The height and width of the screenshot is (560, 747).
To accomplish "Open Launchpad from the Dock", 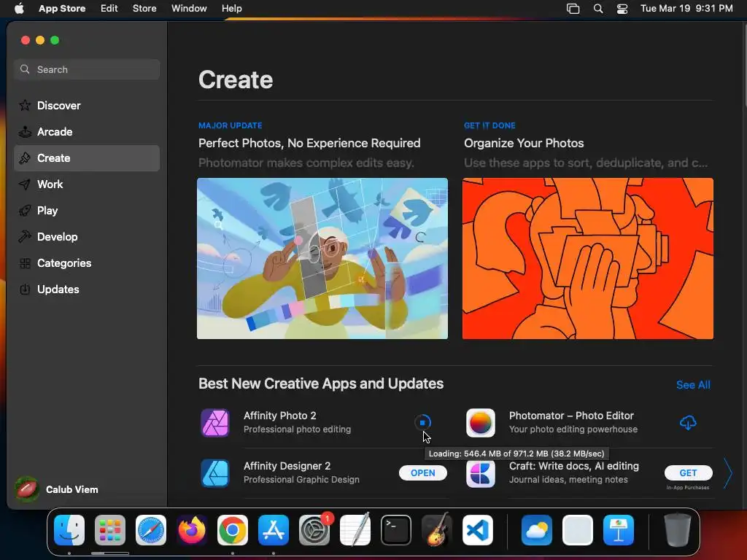I will tap(110, 530).
